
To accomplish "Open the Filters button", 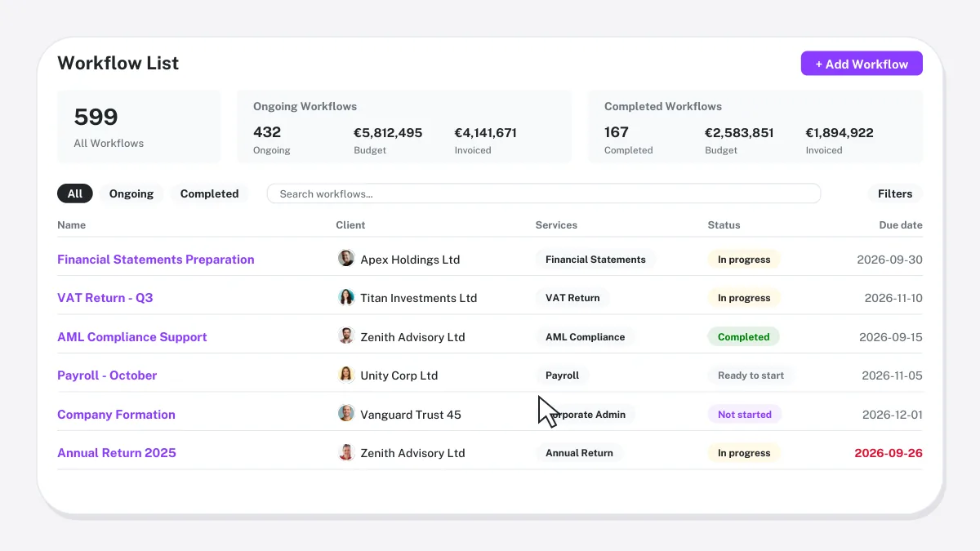I will 895,193.
